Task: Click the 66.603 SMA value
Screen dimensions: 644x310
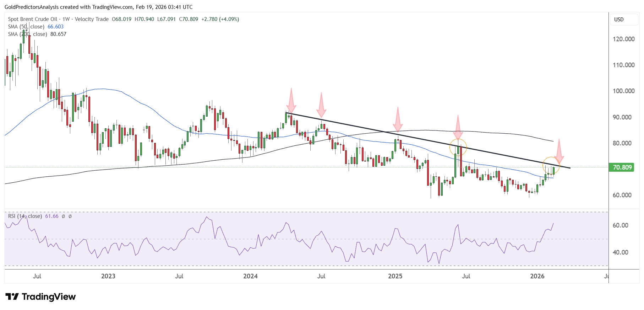Action: (x=56, y=27)
